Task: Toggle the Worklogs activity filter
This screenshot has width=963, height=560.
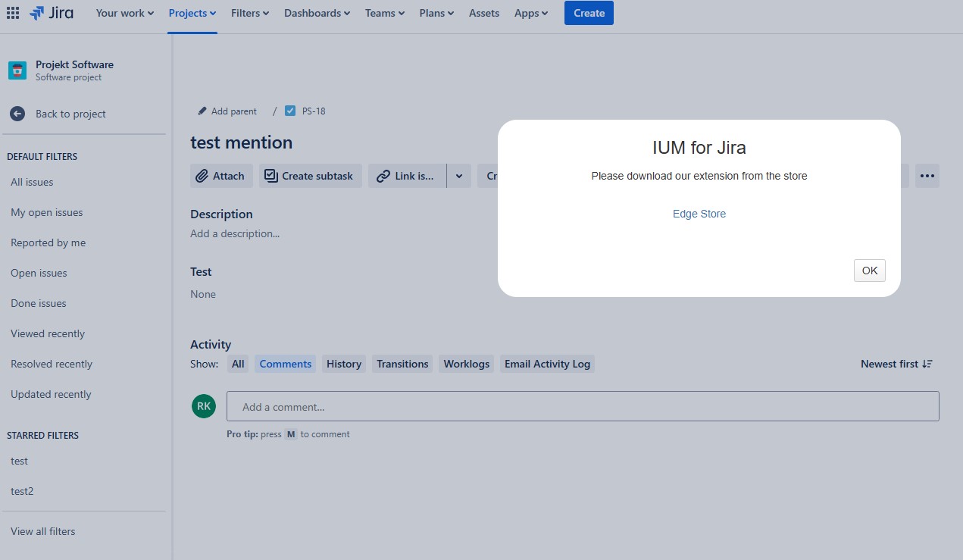Action: pos(466,364)
